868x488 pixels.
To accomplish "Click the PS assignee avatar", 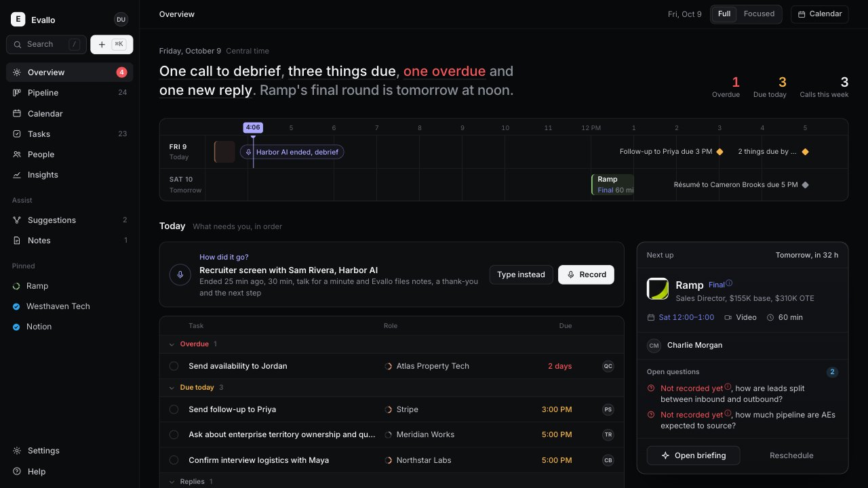I will click(x=608, y=409).
